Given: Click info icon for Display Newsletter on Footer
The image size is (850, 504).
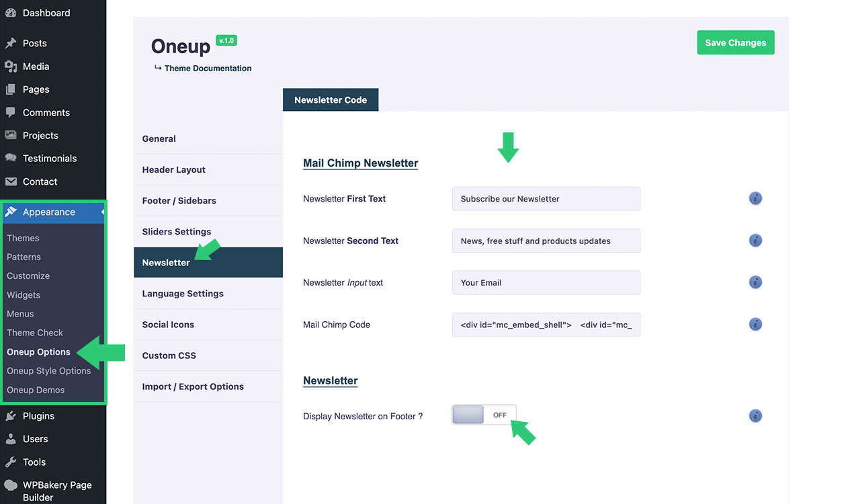Looking at the screenshot, I should tap(755, 416).
